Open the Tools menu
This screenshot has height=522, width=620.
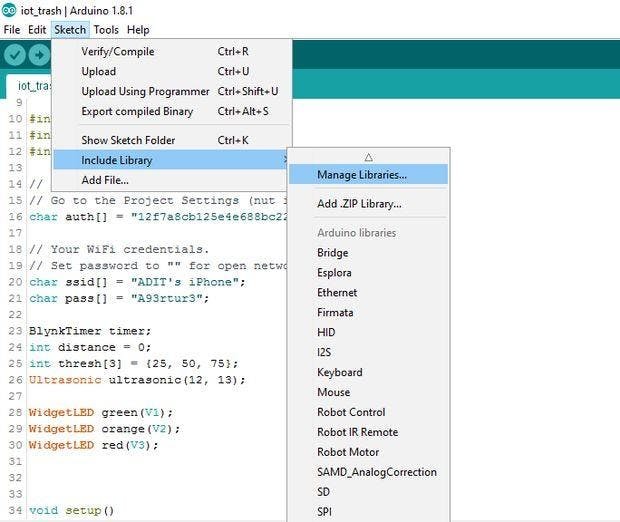click(x=106, y=30)
